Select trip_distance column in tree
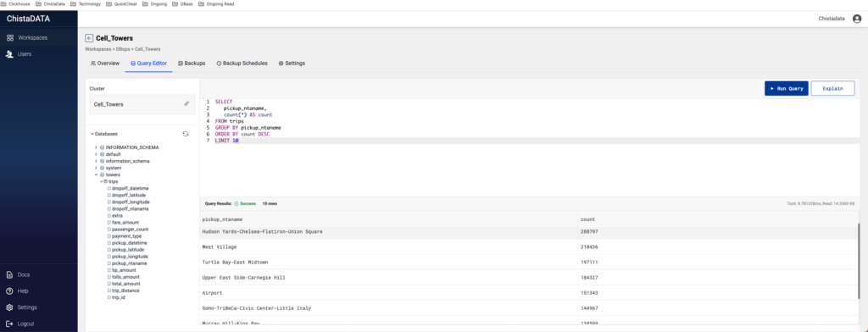The width and height of the screenshot is (868, 332). pos(125,290)
